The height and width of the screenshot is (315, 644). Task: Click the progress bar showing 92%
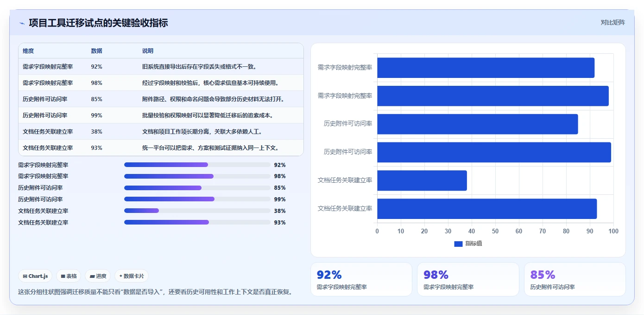coord(197,165)
